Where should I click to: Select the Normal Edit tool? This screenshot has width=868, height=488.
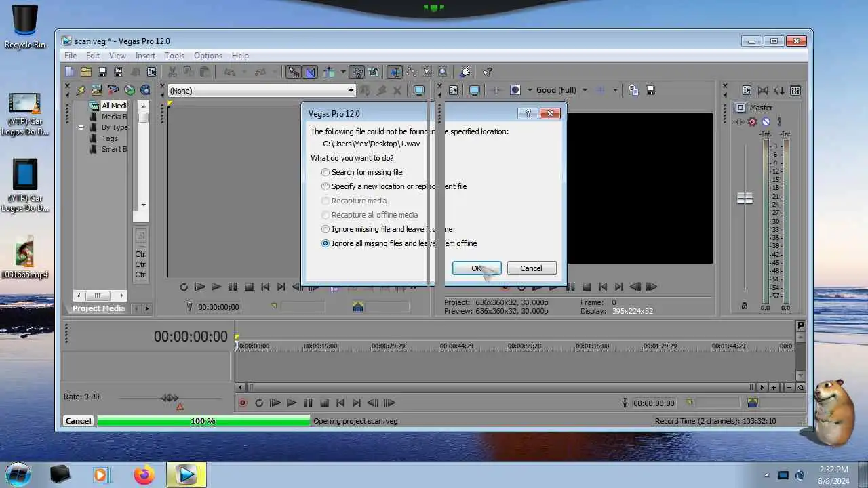(x=395, y=72)
